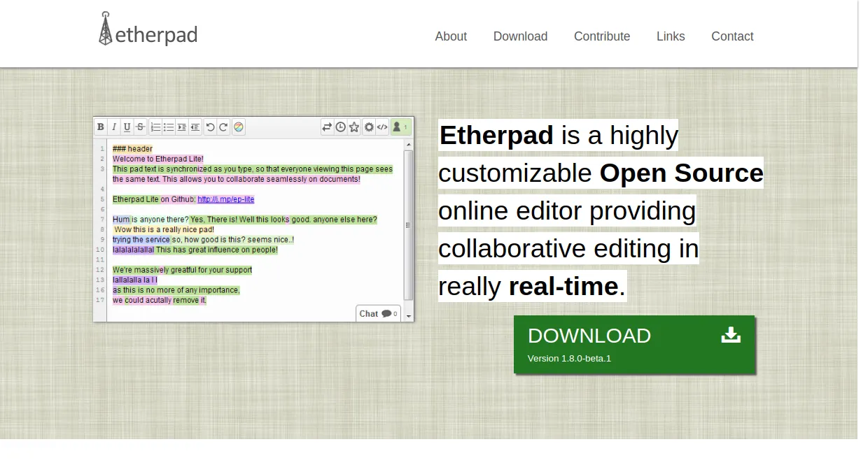Click "Wow this is a really nice pad!" text
Screen dimensions: 868x472
click(164, 229)
